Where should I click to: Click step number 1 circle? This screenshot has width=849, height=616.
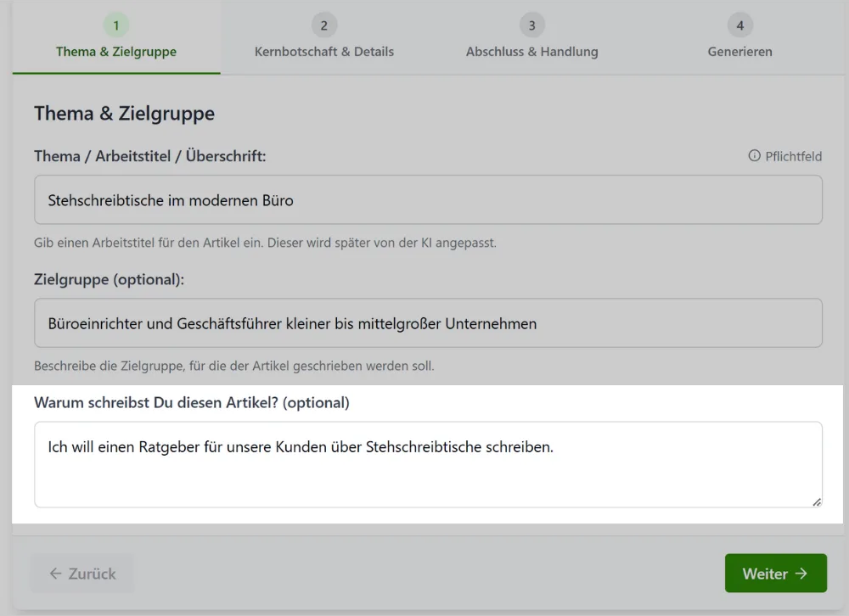115,25
